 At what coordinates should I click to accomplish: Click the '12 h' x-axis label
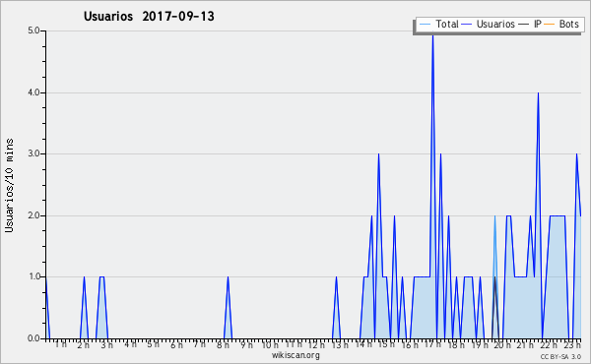point(316,344)
